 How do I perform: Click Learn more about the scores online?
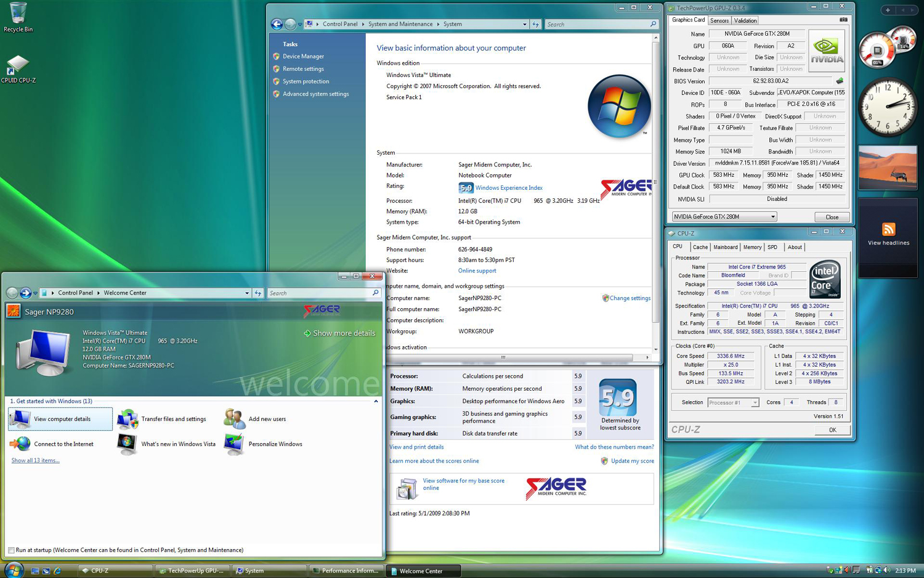(x=434, y=461)
